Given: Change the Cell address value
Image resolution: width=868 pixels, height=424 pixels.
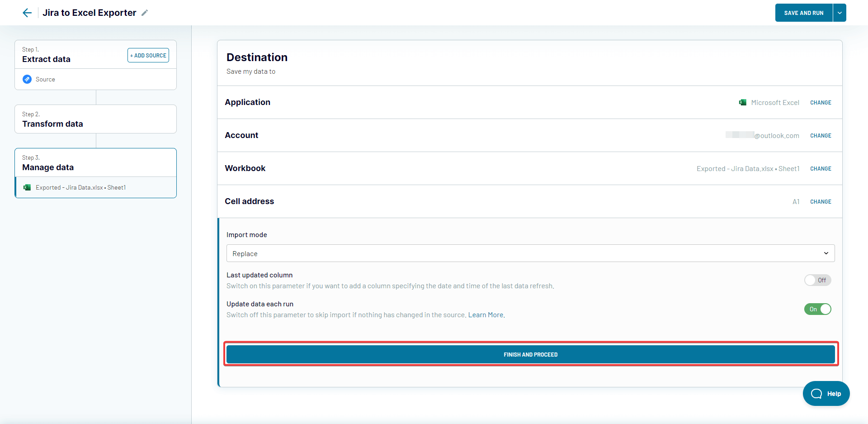Looking at the screenshot, I should tap(821, 202).
